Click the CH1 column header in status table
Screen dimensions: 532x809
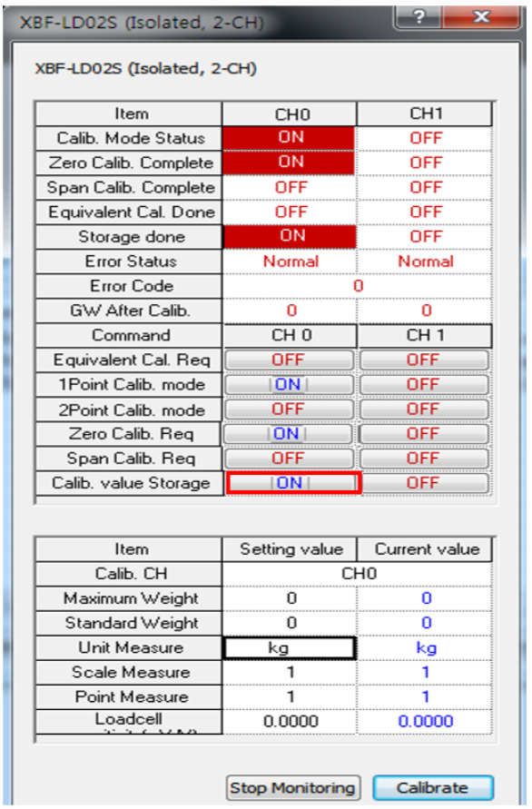tap(425, 113)
